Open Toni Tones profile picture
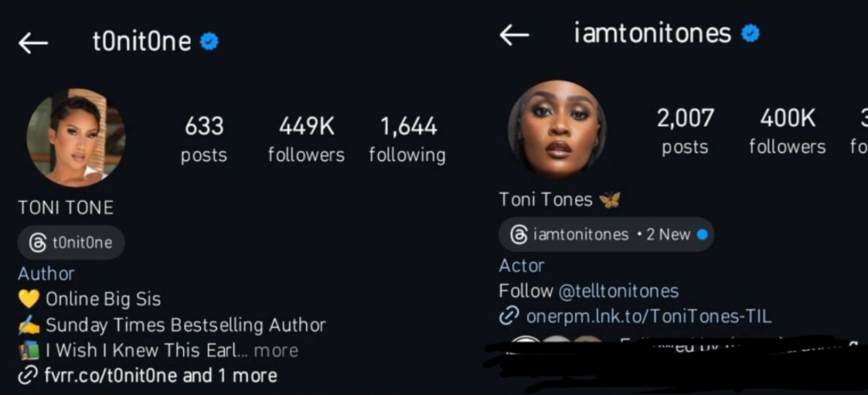 [557, 130]
